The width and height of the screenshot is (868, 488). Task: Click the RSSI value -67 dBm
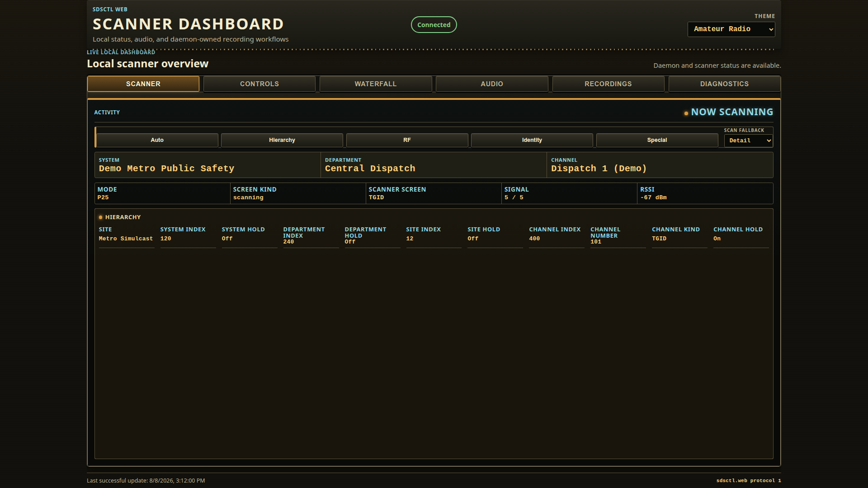pos(653,197)
